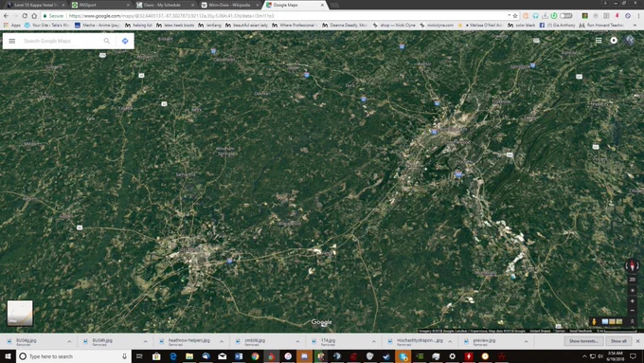This screenshot has height=363, width=644.
Task: Click the red compass rotate control
Action: [x=632, y=265]
